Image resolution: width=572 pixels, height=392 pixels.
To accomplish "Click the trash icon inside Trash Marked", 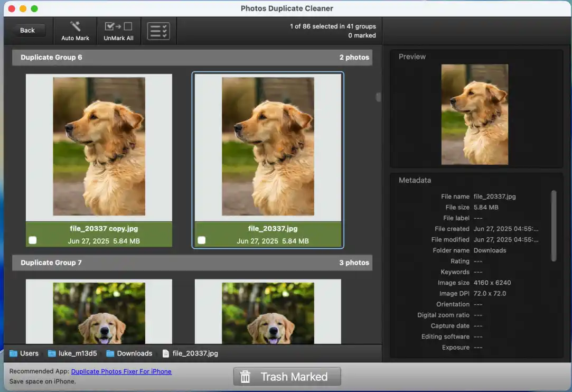I will pyautogui.click(x=245, y=376).
